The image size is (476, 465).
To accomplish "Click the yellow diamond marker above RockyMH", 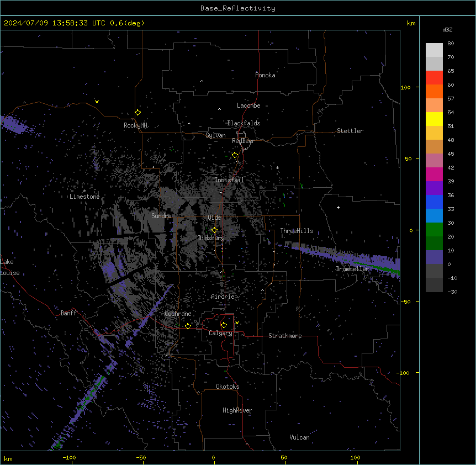I will [137, 113].
